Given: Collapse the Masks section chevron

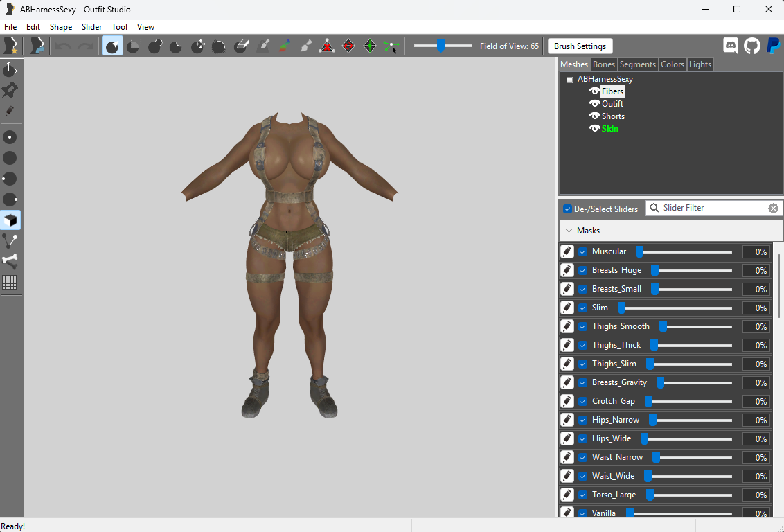Looking at the screenshot, I should [x=569, y=231].
